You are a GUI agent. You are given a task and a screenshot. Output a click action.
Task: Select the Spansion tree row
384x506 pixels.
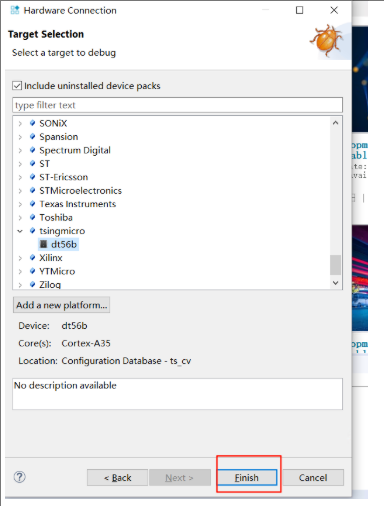(59, 137)
